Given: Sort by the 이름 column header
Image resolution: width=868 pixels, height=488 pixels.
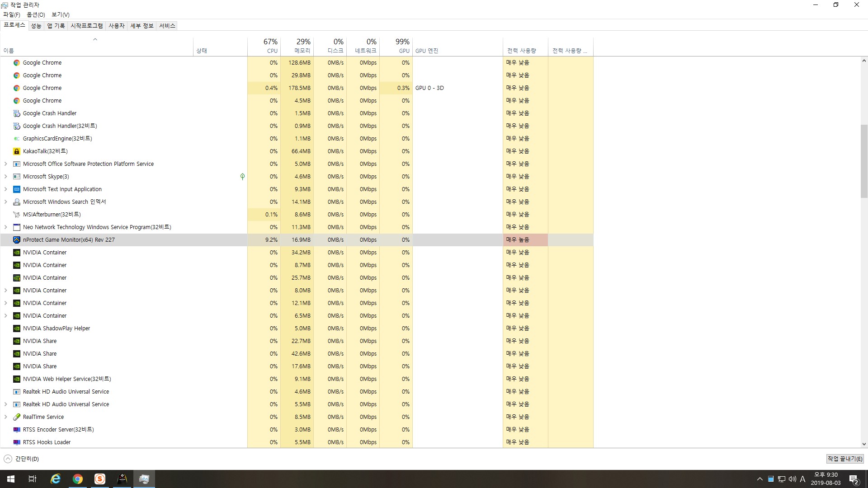Looking at the screenshot, I should [x=96, y=46].
